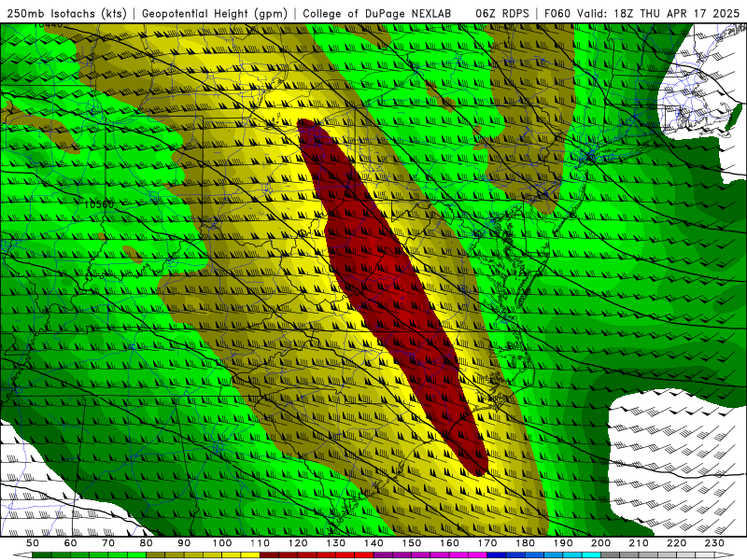Screen dimensions: 747x560
Task: Click the '220' value on the legend scale
Action: click(677, 543)
